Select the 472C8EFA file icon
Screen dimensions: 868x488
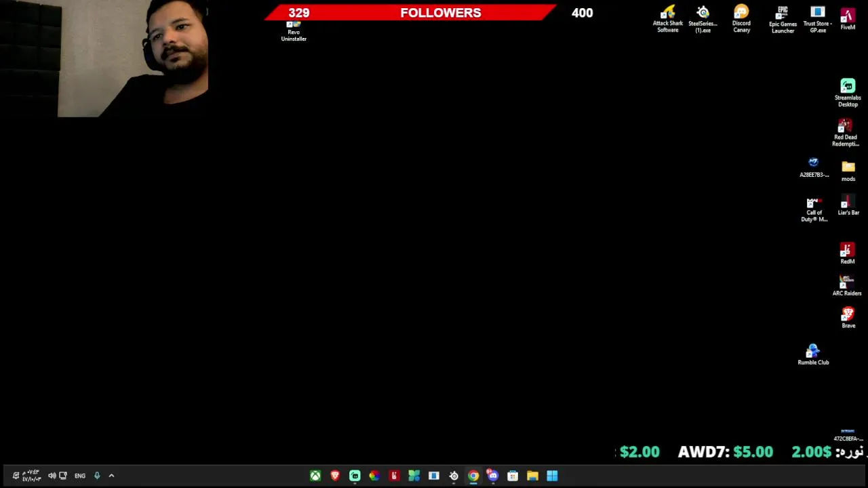coord(848,434)
